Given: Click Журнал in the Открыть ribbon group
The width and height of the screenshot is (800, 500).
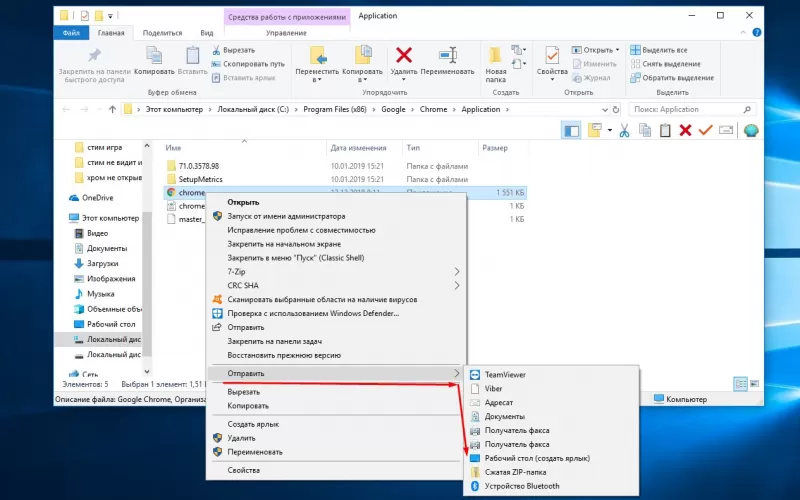Looking at the screenshot, I should coord(591,78).
